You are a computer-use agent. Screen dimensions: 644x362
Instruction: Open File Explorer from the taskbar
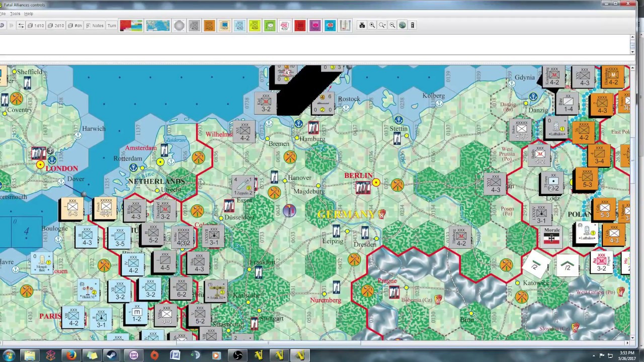[30, 355]
